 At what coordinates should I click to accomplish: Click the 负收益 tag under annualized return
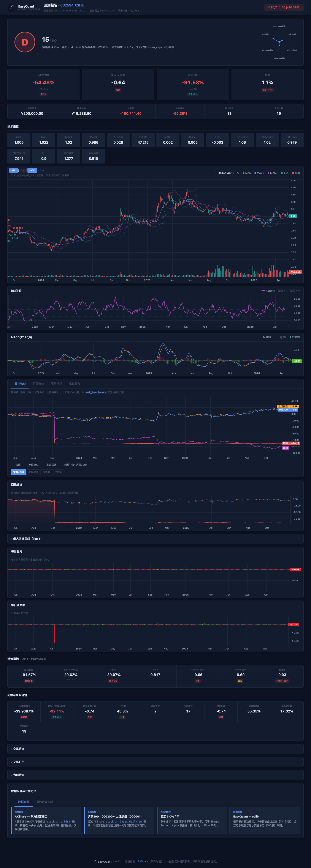coord(43,94)
